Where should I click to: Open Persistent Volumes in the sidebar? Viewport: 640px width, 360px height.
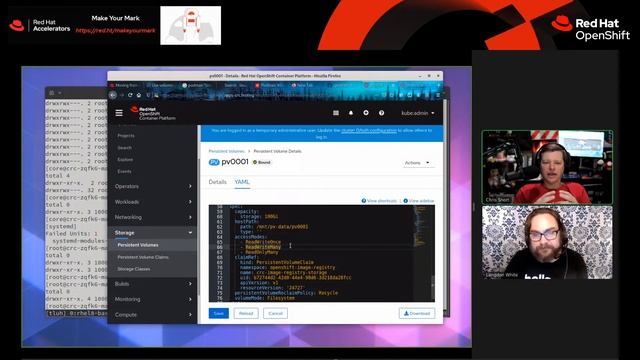coord(138,245)
